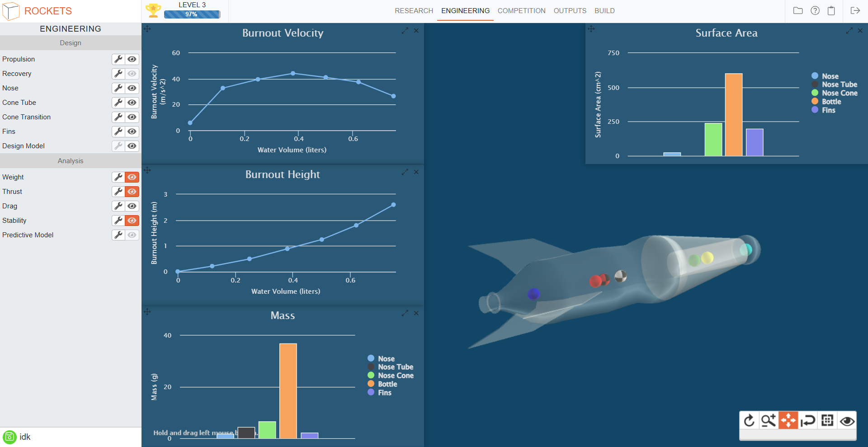Switch to the RESEARCH tab

click(x=414, y=11)
